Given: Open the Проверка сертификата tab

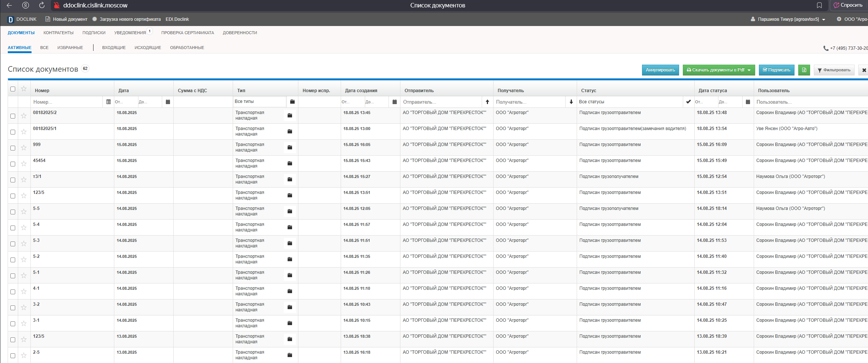Looking at the screenshot, I should pyautogui.click(x=187, y=33).
